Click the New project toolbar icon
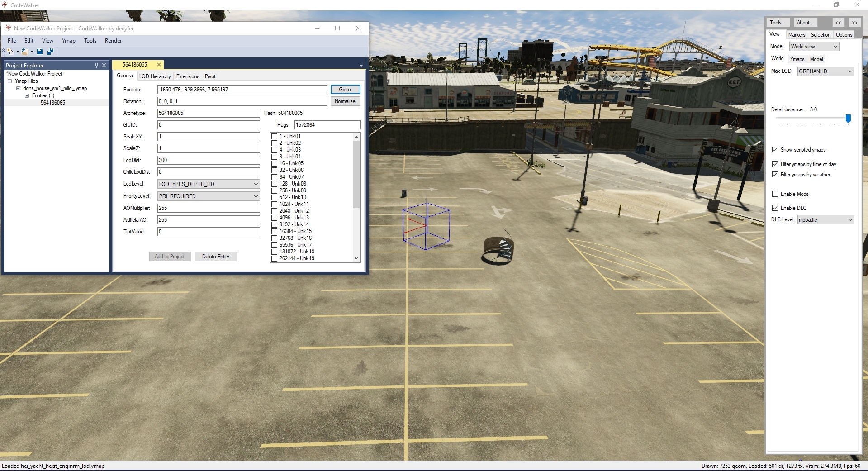The height and width of the screenshot is (471, 868). pos(10,52)
